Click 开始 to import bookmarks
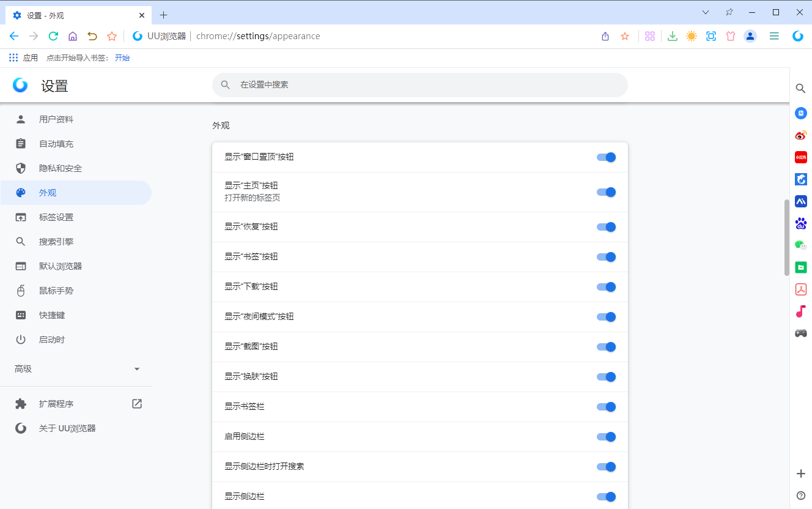 (122, 58)
